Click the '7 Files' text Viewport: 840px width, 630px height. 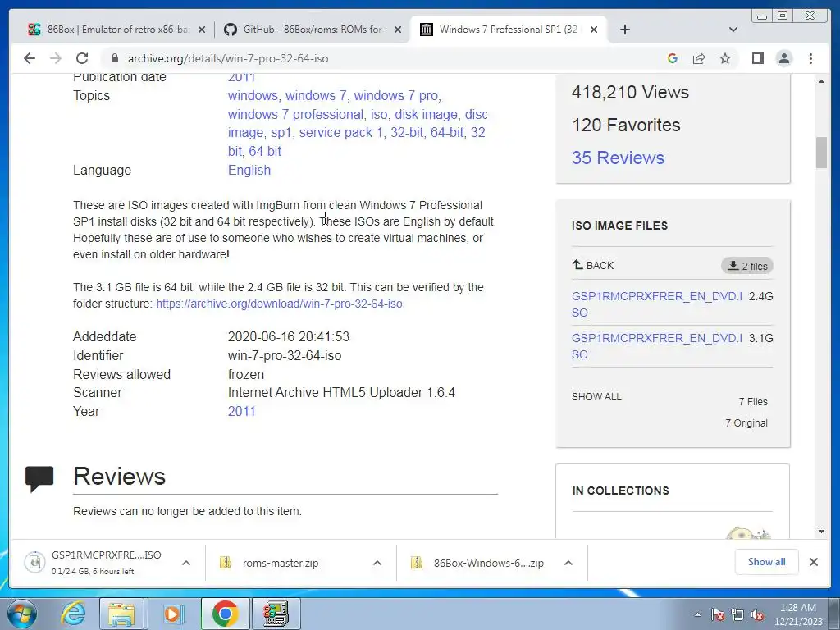pos(753,402)
